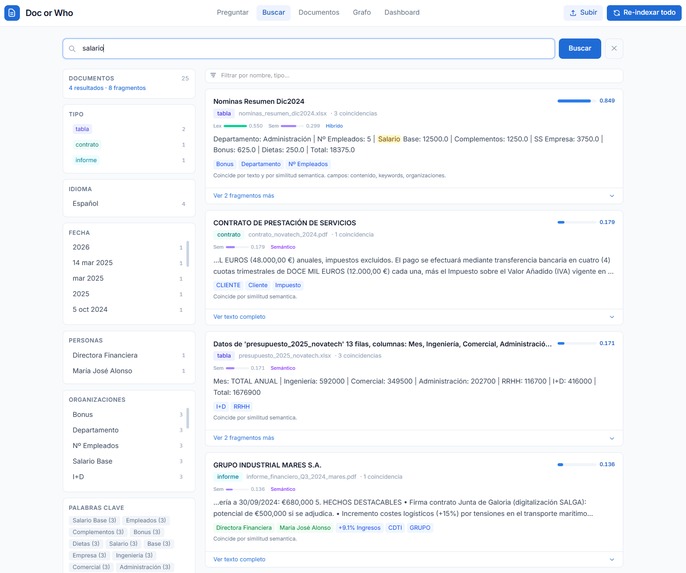Open the Dashboard tab
The image size is (686, 573).
click(402, 12)
